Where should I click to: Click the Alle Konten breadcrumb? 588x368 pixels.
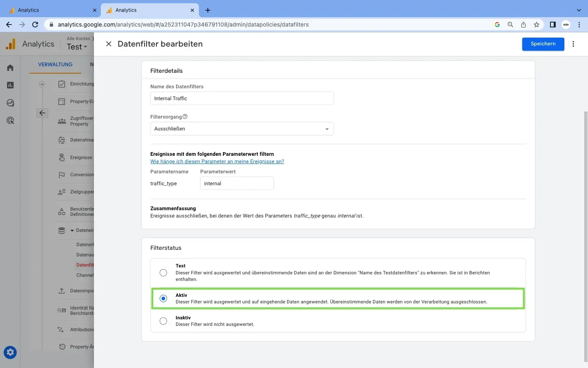pos(78,38)
